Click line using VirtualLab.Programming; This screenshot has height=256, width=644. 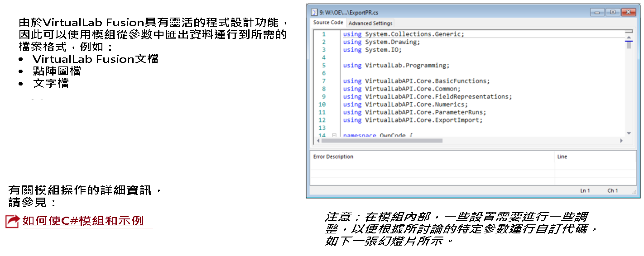[x=396, y=65]
